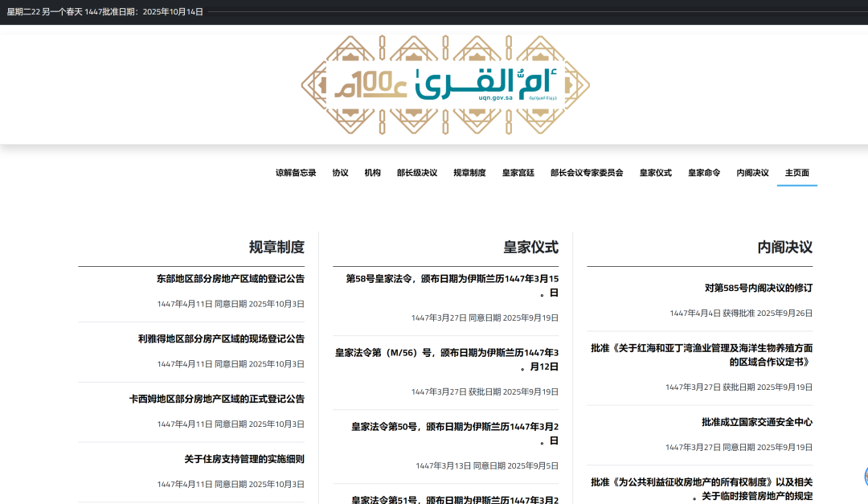Open the 内阁决议 menu item
Image resolution: width=868 pixels, height=504 pixels.
[752, 173]
